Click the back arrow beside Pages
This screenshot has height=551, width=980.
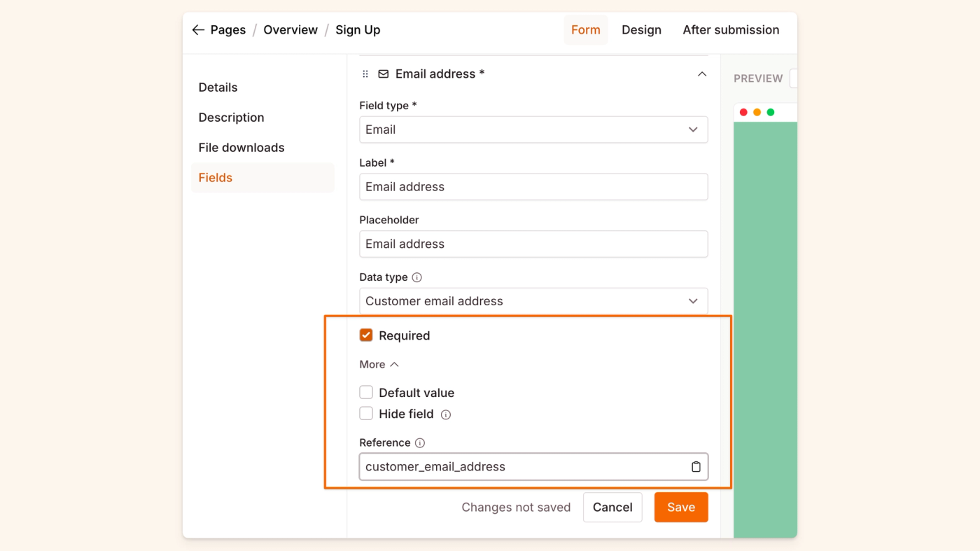198,30
